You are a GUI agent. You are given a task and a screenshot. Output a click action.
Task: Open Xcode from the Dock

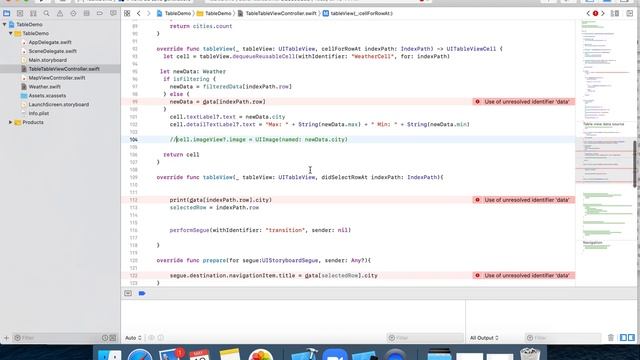(304, 355)
